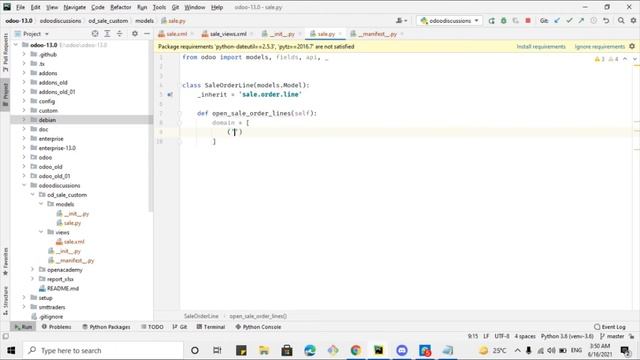Viewport: 640px width, 360px height.
Task: Toggle the Favorites side tool window
Action: pos(5,261)
